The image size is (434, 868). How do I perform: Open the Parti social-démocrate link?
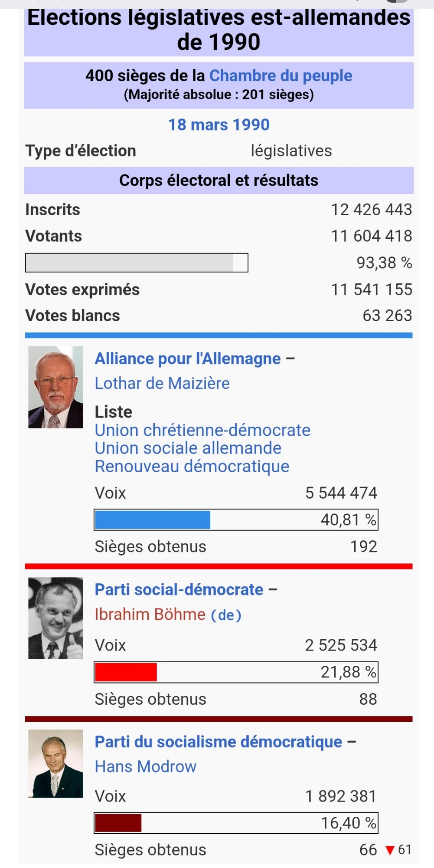pyautogui.click(x=179, y=590)
